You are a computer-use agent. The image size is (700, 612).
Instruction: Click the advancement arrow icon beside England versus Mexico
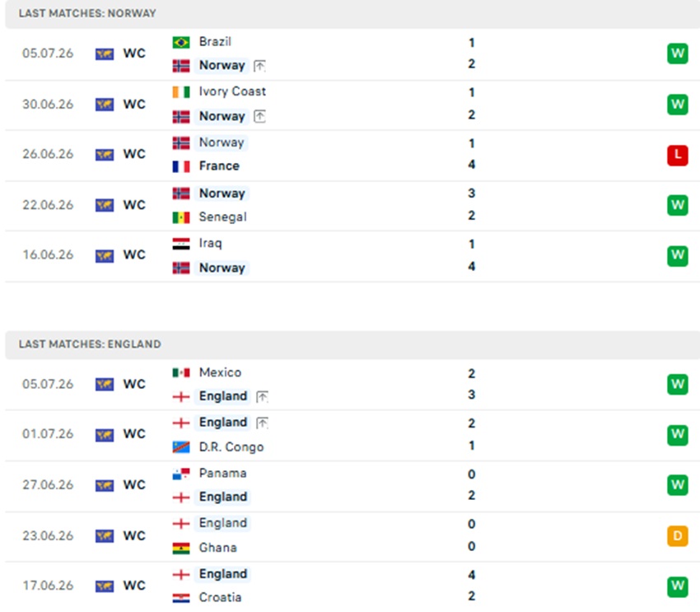click(x=262, y=396)
